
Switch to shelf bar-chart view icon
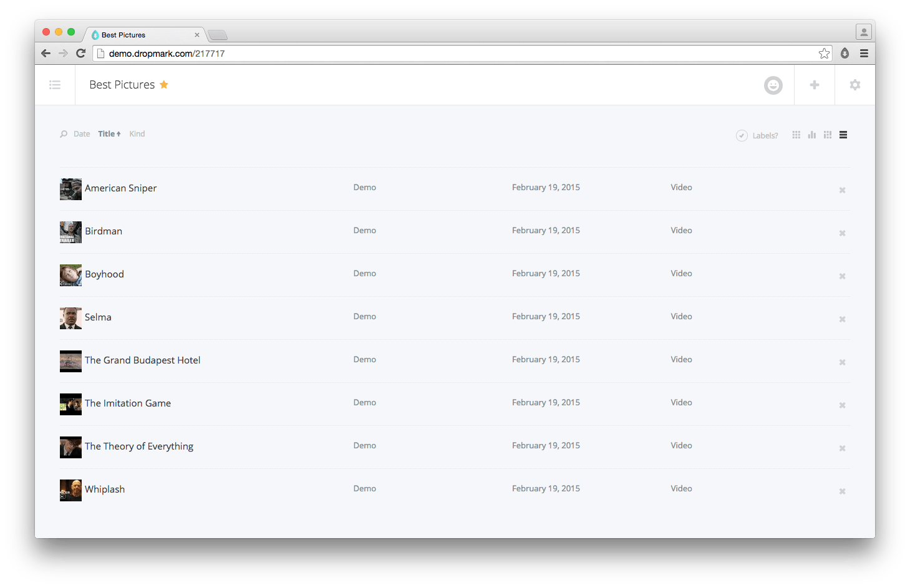(x=812, y=135)
